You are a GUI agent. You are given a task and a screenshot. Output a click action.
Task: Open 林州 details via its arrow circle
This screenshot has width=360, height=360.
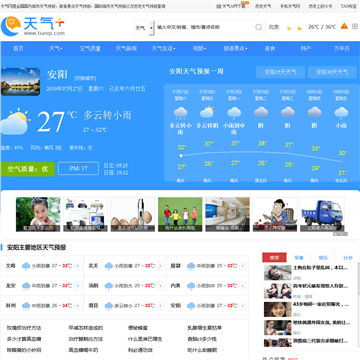click(x=78, y=306)
